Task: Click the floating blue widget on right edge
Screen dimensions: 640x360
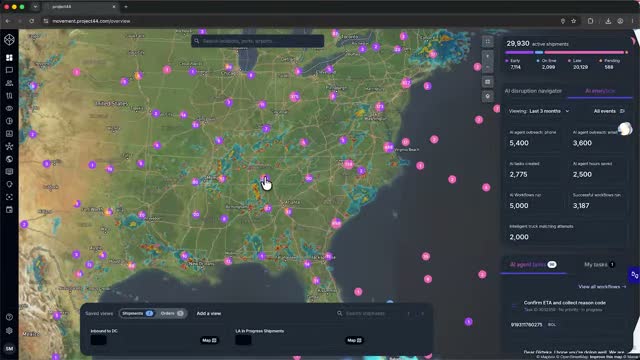Action: click(634, 275)
